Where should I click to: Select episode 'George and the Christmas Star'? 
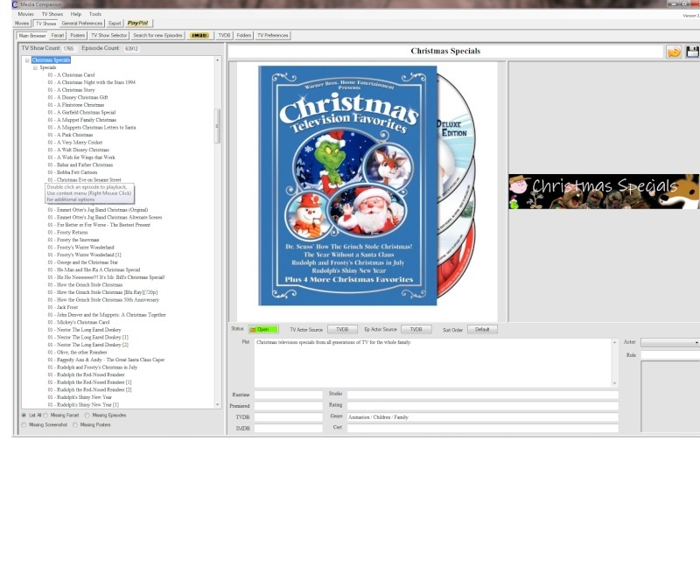click(x=83, y=262)
